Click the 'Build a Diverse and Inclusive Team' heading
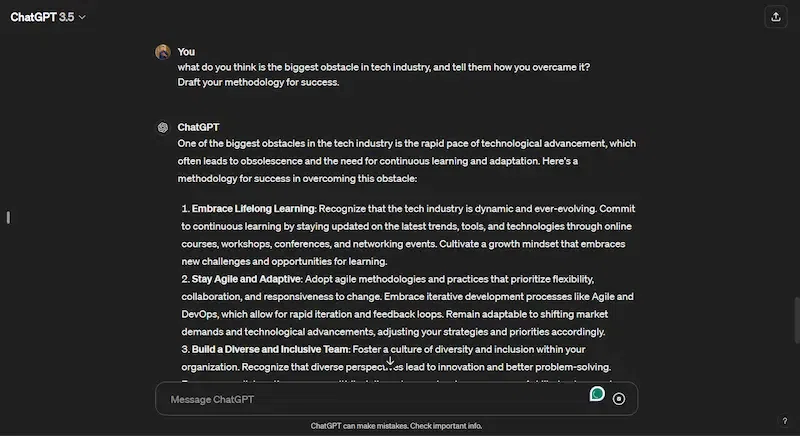This screenshot has height=436, width=800. (270, 349)
